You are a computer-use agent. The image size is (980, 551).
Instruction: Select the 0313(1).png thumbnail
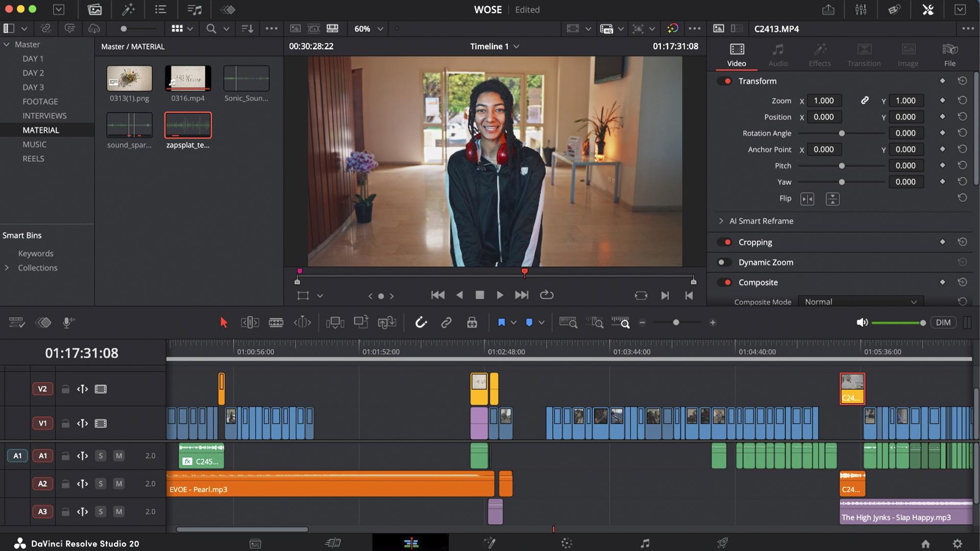click(x=129, y=78)
